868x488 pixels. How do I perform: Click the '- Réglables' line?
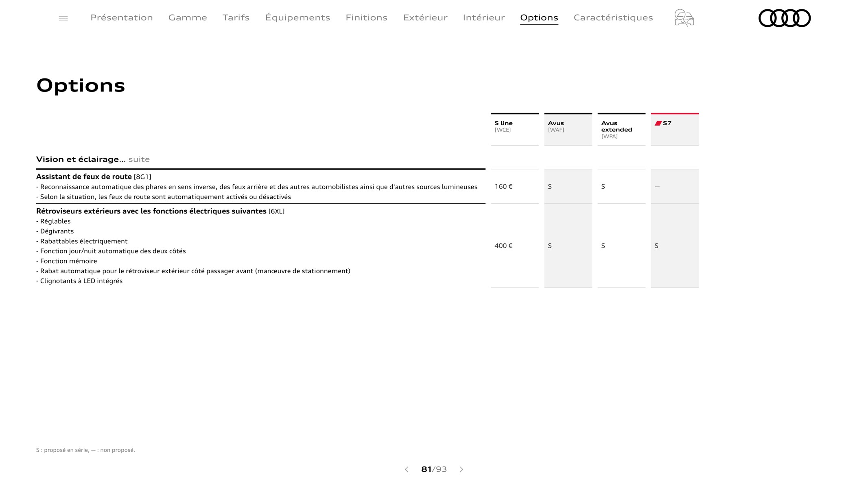[53, 221]
